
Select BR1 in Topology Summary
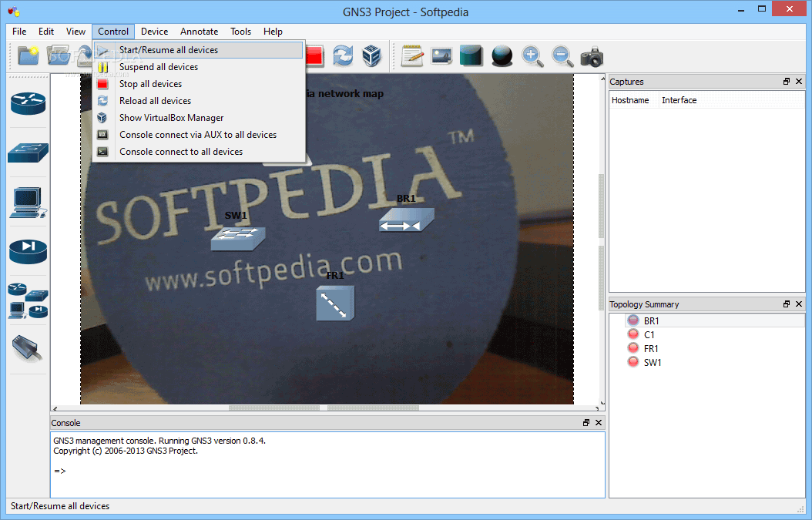pyautogui.click(x=707, y=320)
